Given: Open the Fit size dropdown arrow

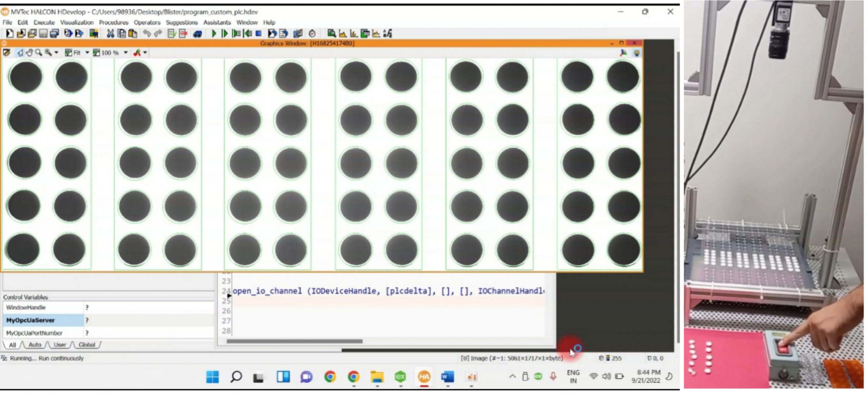Looking at the screenshot, I should (87, 53).
